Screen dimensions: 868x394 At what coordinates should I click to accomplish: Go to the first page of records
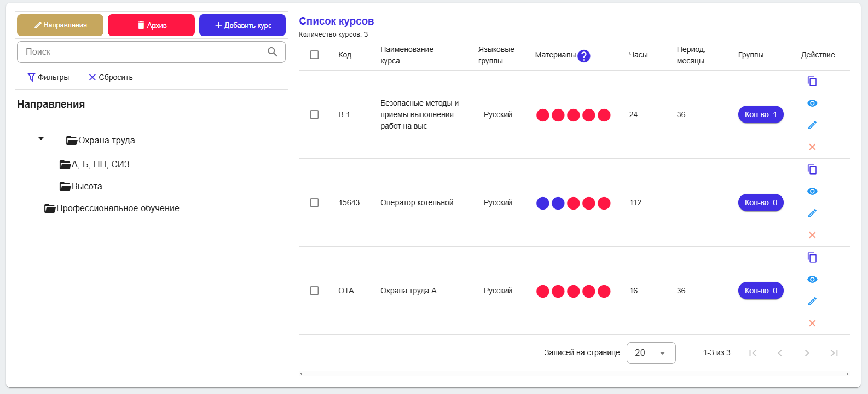pyautogui.click(x=753, y=353)
